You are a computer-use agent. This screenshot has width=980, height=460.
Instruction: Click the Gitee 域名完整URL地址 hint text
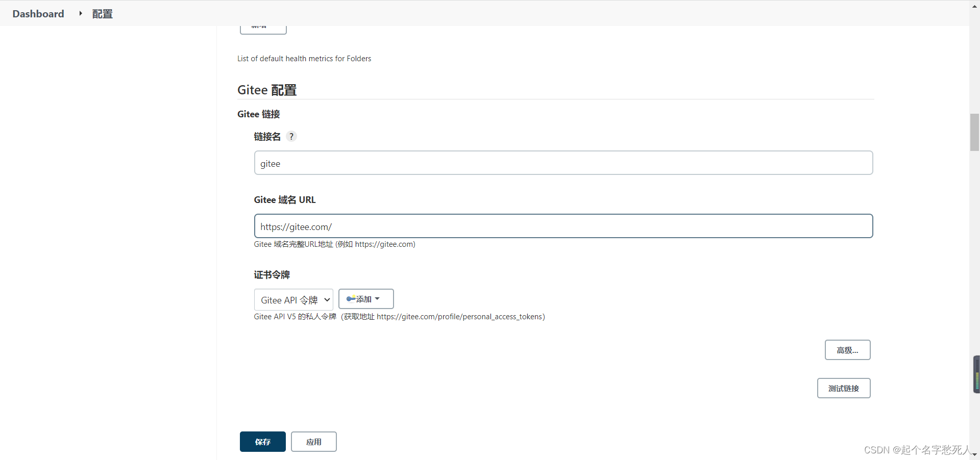[x=335, y=244]
